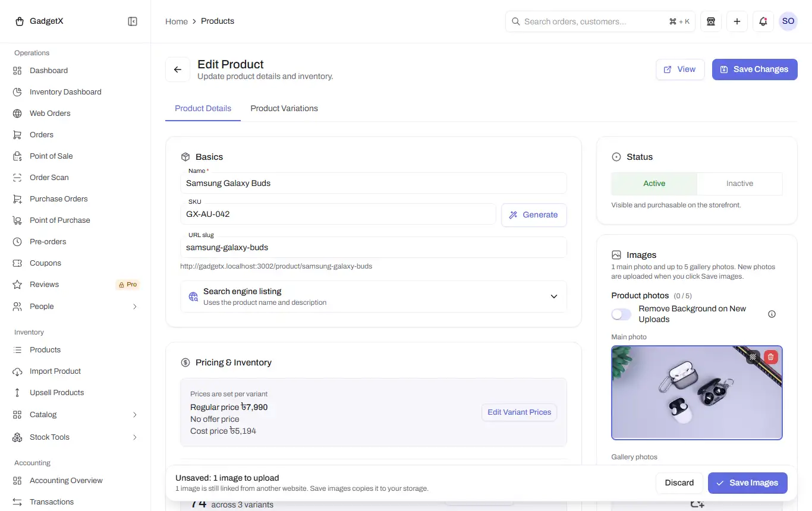Focus the URL slug field
812x511 pixels.
(373, 248)
